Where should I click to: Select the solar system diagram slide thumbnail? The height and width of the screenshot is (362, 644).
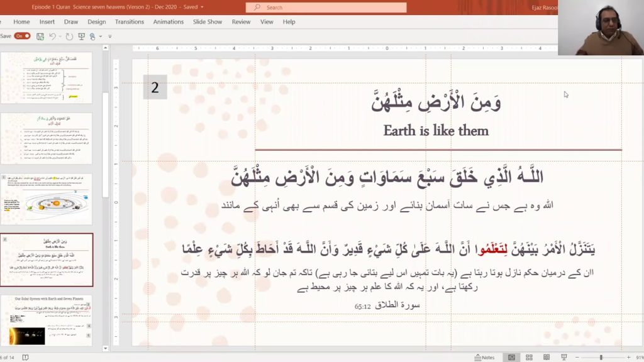point(47,199)
